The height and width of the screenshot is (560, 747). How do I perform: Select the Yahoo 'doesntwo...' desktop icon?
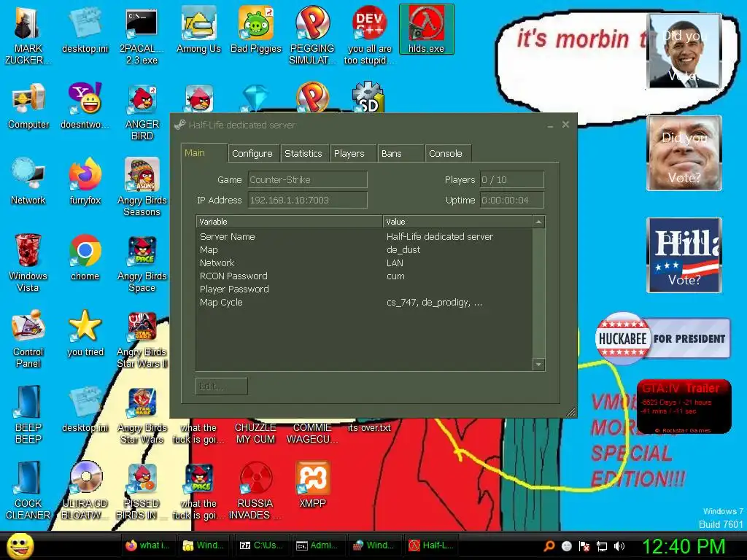[85, 106]
